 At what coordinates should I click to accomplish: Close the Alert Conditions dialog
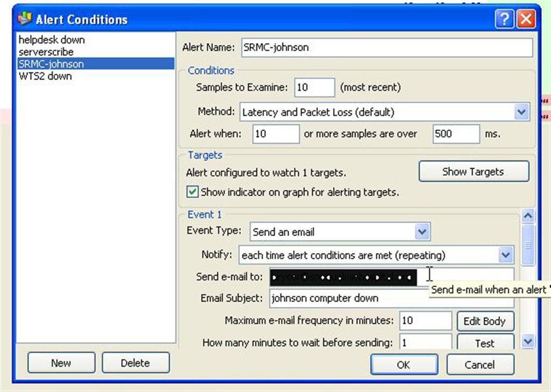[526, 20]
